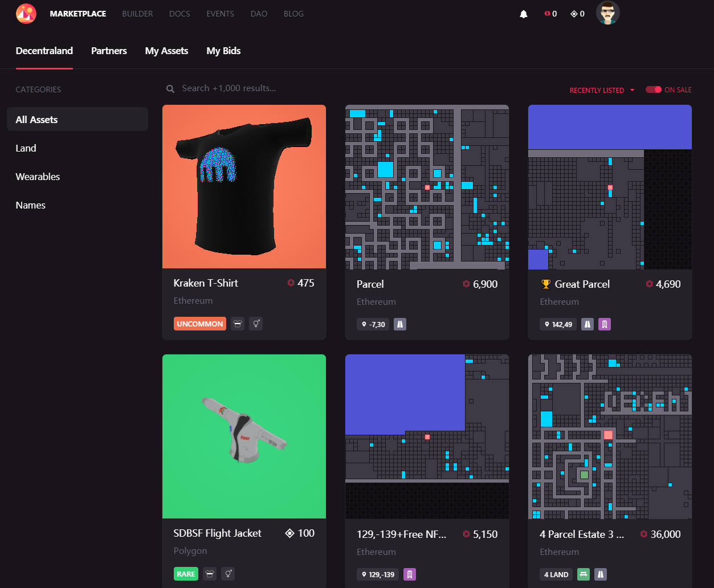Click the trophy icon beside Great Parcel

tap(545, 284)
